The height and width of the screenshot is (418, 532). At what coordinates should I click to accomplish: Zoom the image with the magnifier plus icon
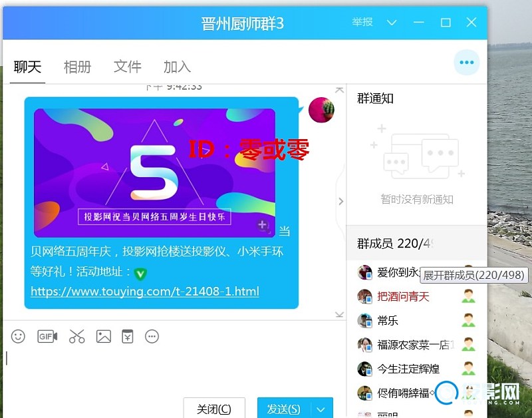tap(263, 225)
